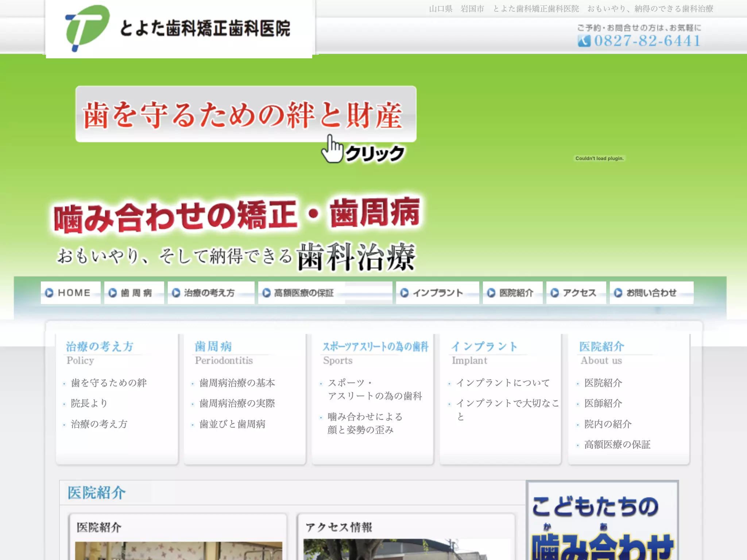Open the インプラントについて link

(503, 383)
